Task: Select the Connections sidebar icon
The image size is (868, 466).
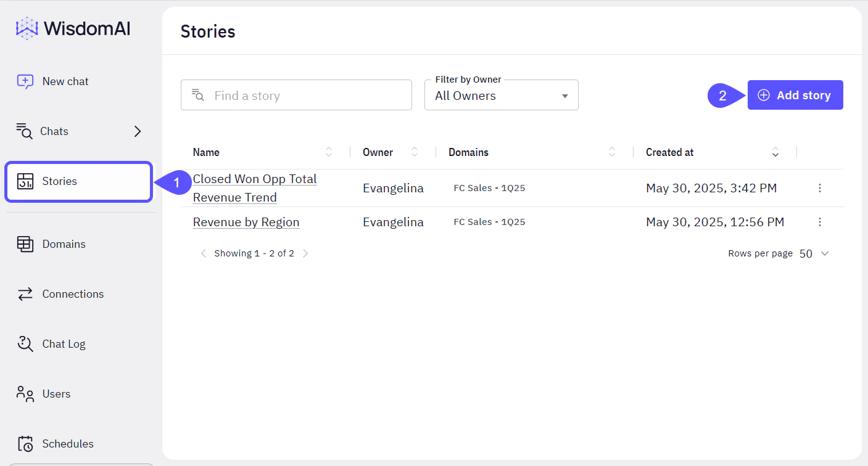Action: click(x=25, y=293)
